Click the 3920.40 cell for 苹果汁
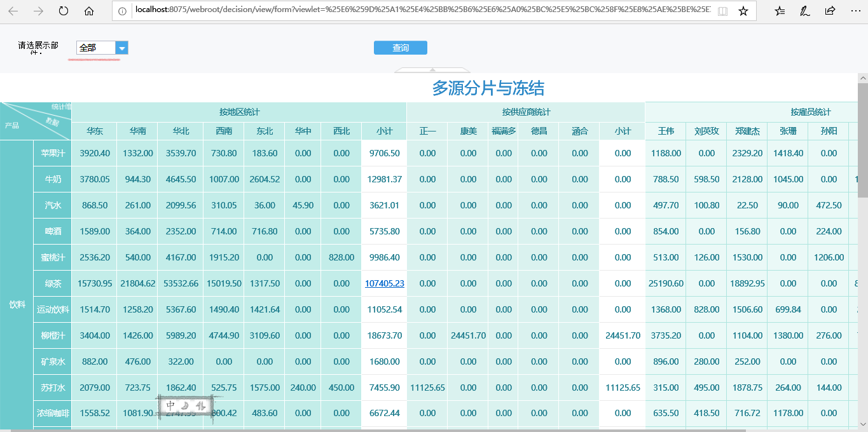Viewport: 868px width, 432px height. (x=95, y=153)
